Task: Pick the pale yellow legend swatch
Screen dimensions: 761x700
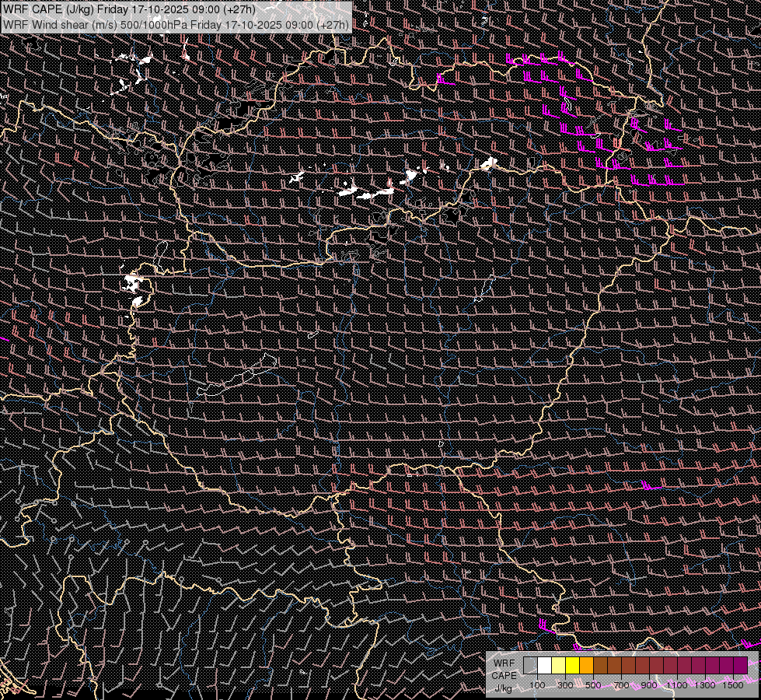Action: (x=559, y=666)
